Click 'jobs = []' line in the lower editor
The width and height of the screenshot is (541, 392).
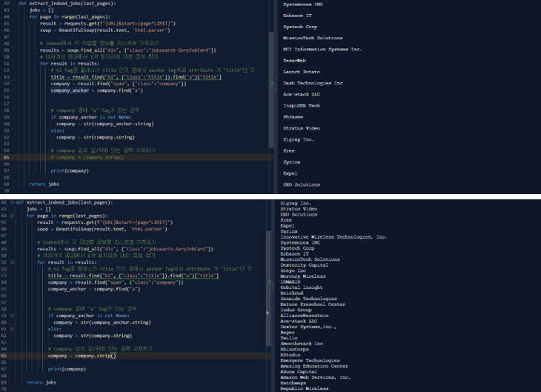pos(39,209)
